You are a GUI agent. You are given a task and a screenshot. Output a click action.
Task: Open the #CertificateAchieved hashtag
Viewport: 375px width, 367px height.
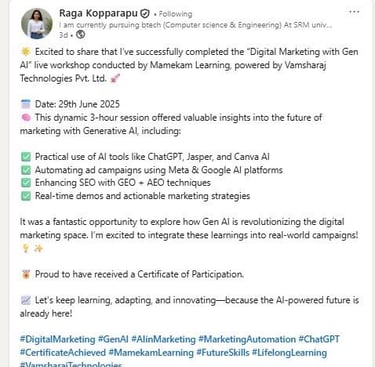pyautogui.click(x=63, y=353)
